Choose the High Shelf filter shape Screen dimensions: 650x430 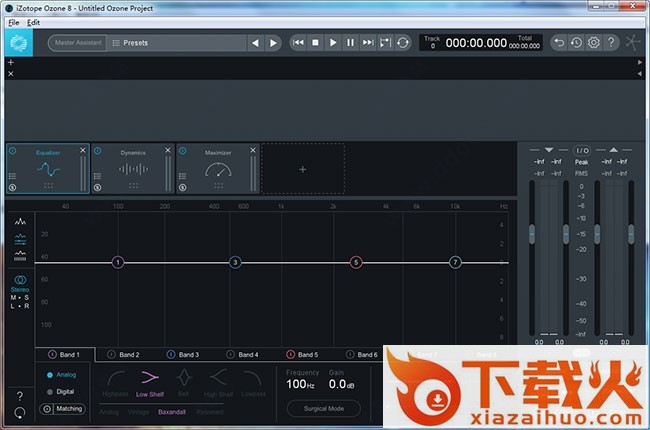click(x=218, y=384)
